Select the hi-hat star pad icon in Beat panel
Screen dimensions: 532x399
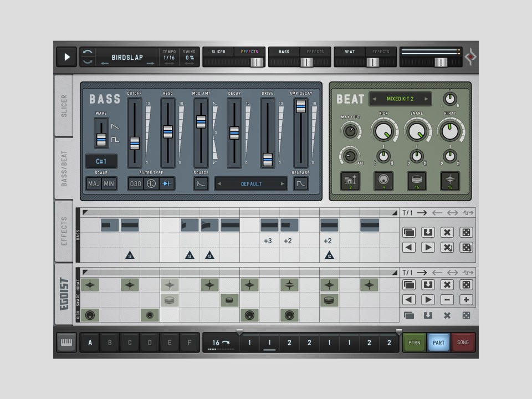[450, 181]
